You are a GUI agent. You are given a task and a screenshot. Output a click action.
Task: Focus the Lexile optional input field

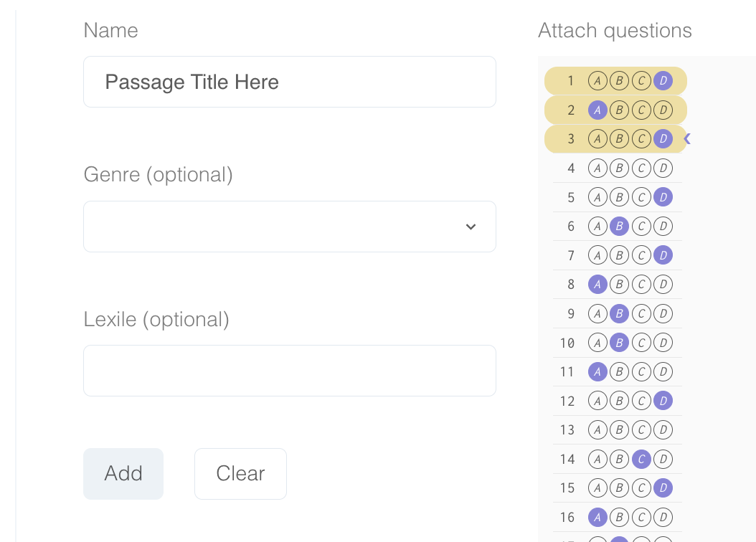(290, 371)
